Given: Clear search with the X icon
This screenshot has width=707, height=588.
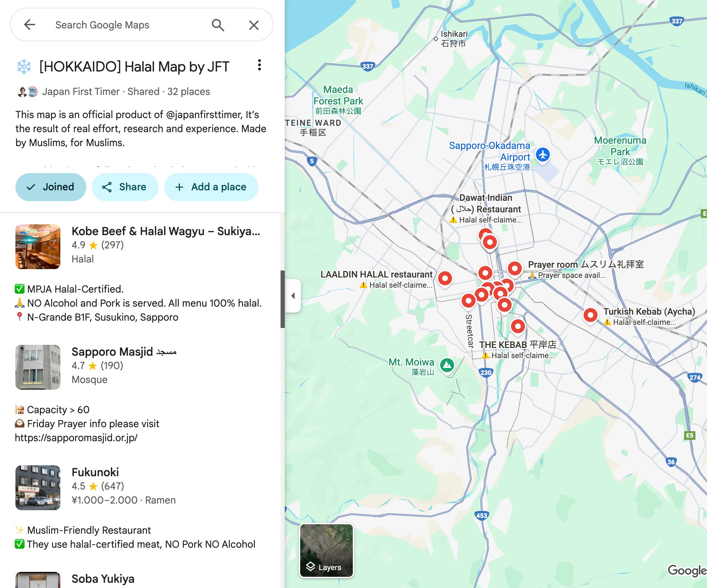Looking at the screenshot, I should (x=254, y=25).
